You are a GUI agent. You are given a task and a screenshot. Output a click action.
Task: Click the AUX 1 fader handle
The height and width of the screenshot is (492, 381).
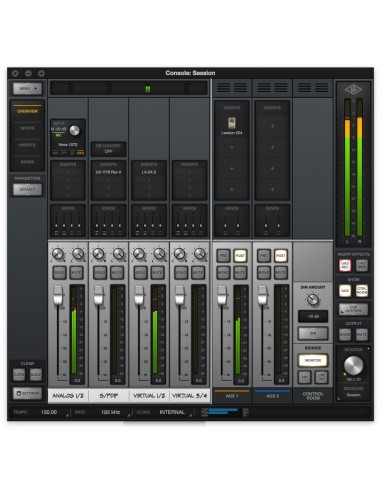point(222,295)
